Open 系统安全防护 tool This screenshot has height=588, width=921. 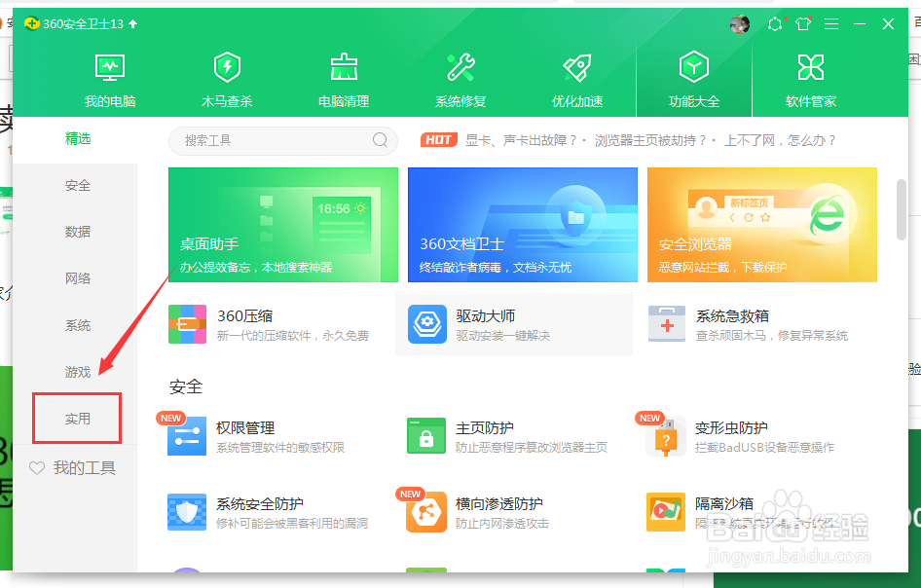pyautogui.click(x=268, y=512)
